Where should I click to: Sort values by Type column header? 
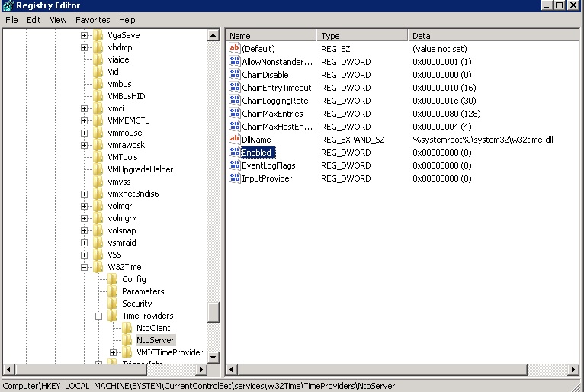(x=362, y=36)
